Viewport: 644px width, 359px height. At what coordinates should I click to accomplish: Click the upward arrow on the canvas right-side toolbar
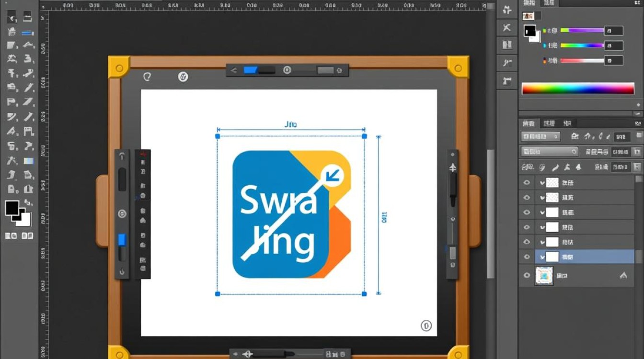pyautogui.click(x=452, y=168)
